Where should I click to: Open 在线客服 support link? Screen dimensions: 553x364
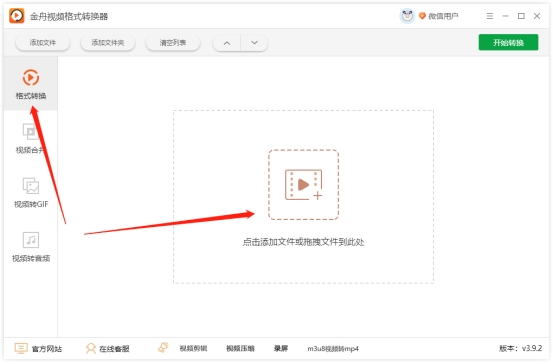coord(114,349)
